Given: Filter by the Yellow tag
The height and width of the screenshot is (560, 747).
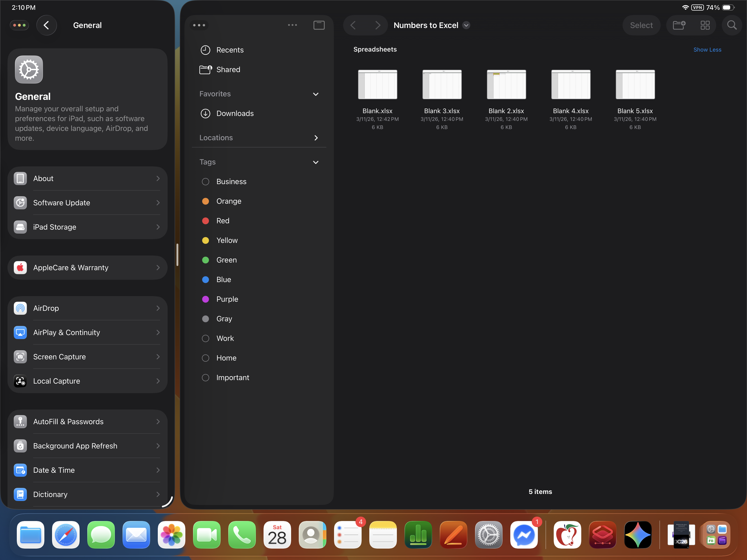Looking at the screenshot, I should pyautogui.click(x=259, y=240).
